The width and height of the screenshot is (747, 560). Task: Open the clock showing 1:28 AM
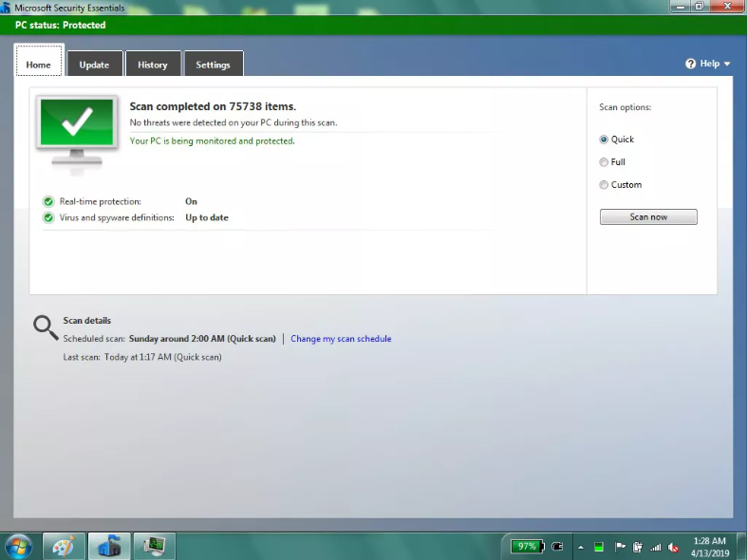[710, 547]
